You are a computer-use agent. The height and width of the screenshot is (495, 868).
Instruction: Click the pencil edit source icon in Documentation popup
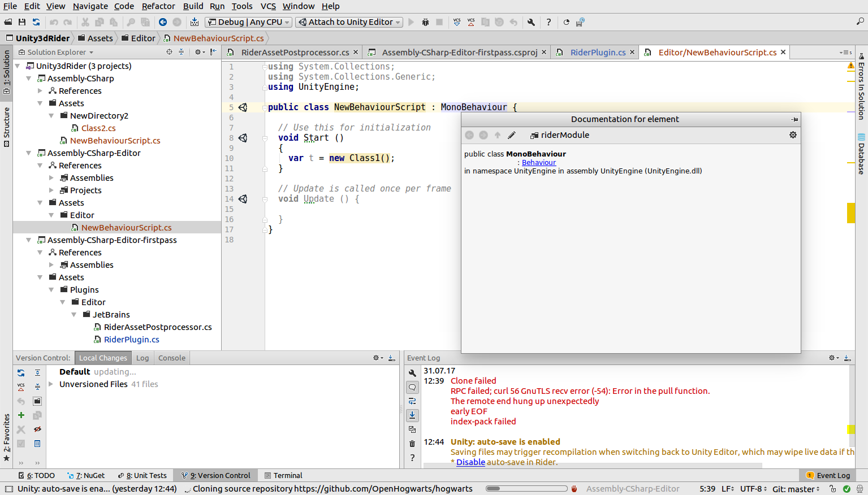512,135
